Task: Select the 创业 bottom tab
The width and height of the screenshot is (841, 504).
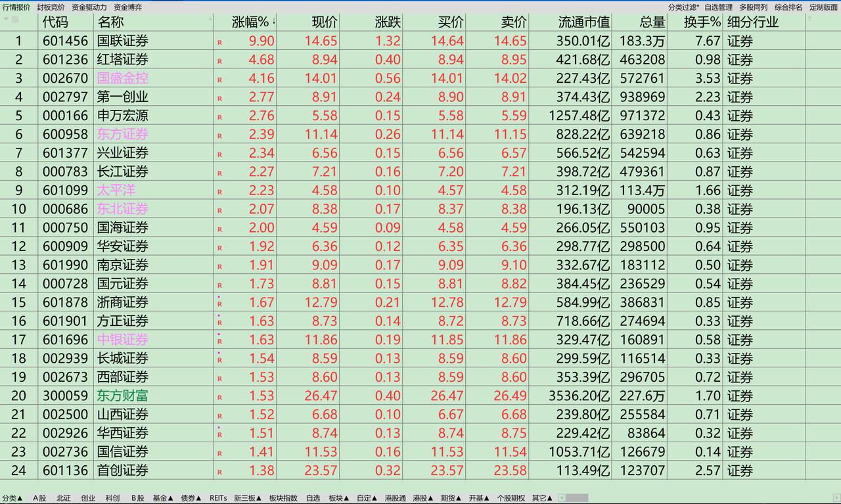Action: pyautogui.click(x=88, y=498)
